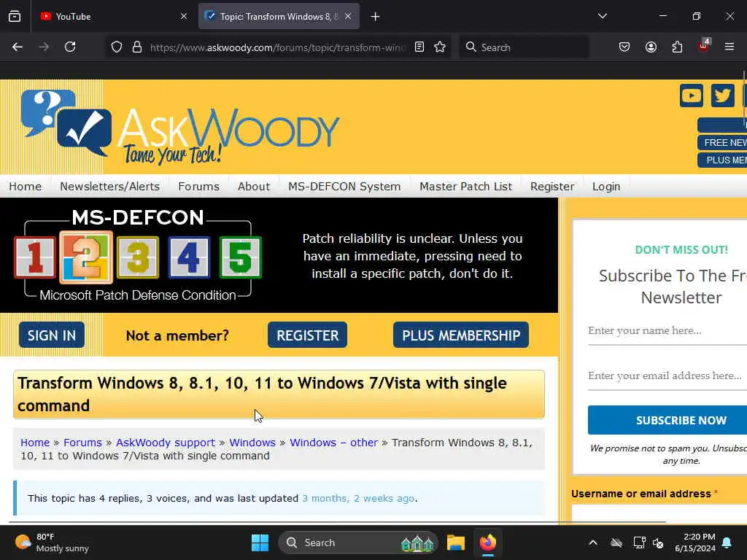Open the Register menu item

click(552, 186)
